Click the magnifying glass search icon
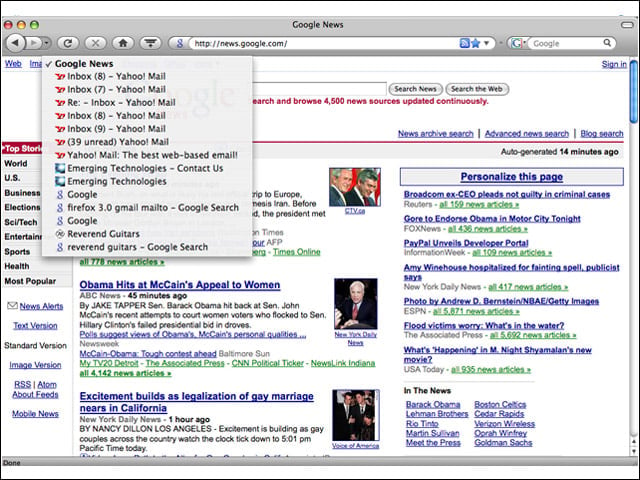The height and width of the screenshot is (480, 640). [607, 42]
